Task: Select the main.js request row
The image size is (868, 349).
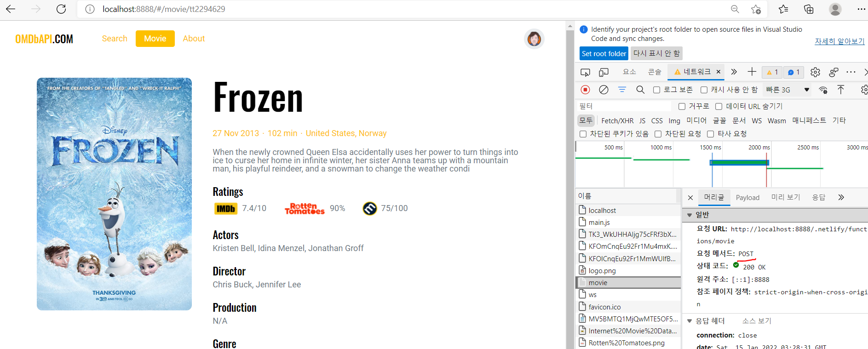Action: [628, 223]
